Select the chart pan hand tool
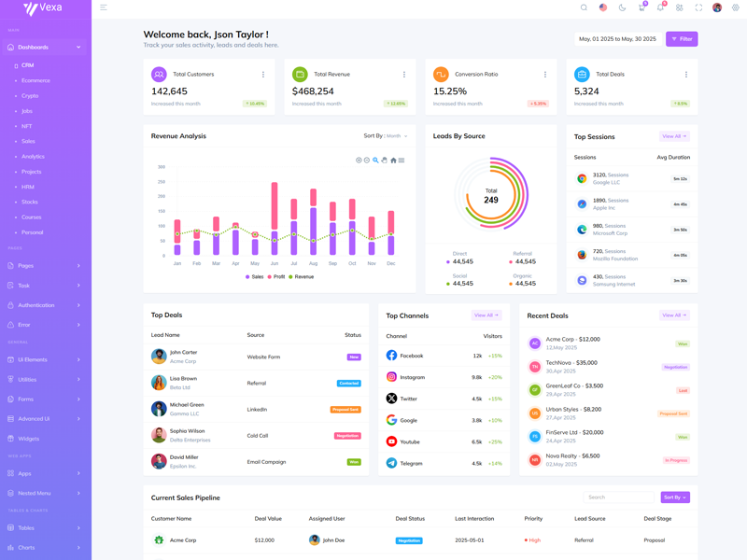 [384, 161]
